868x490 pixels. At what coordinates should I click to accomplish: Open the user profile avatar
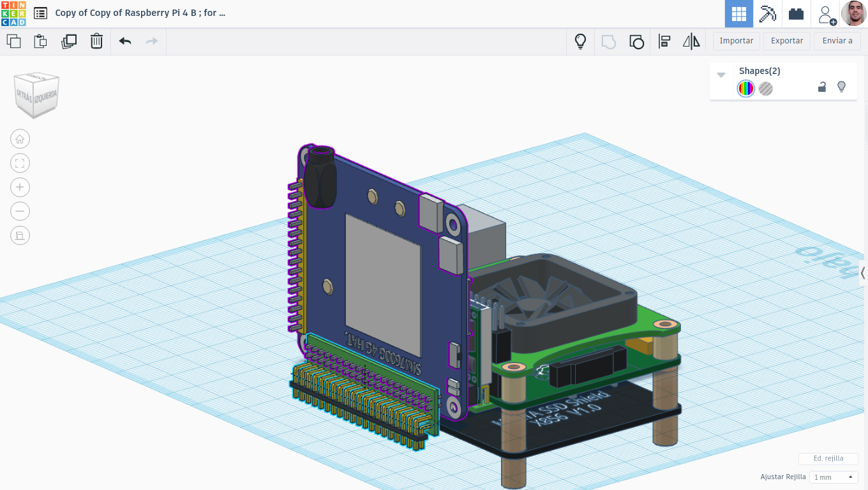[x=853, y=13]
